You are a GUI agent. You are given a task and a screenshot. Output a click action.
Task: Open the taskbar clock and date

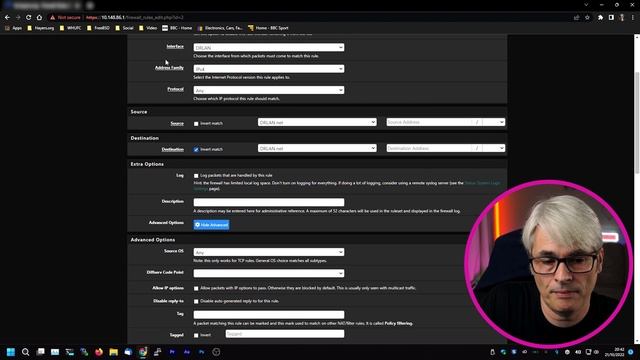click(x=616, y=352)
